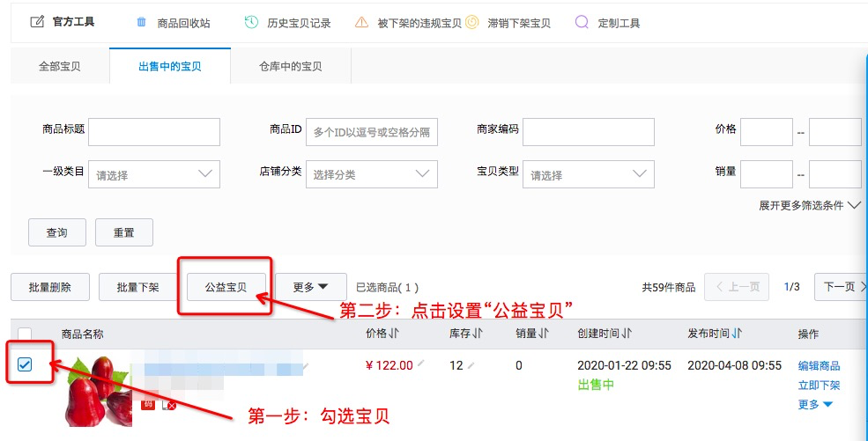The width and height of the screenshot is (868, 441).
Task: Open 商品回收站 trash icon
Action: tap(142, 22)
